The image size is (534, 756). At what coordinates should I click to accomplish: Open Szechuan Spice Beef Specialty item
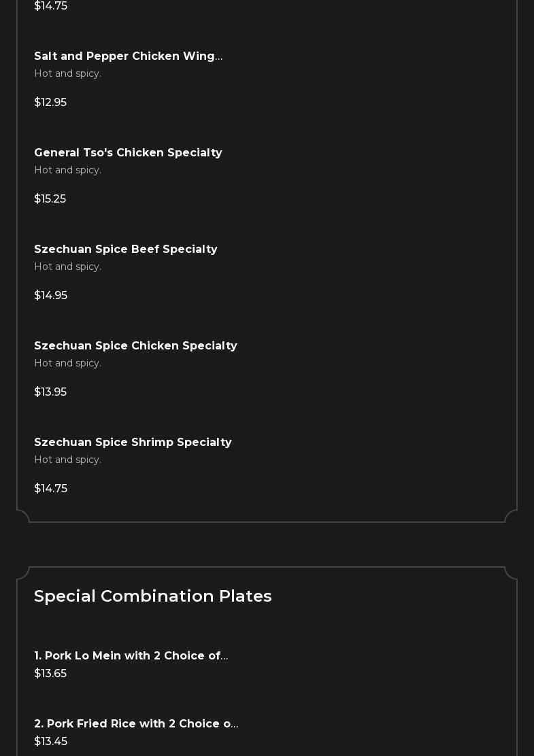tap(126, 250)
